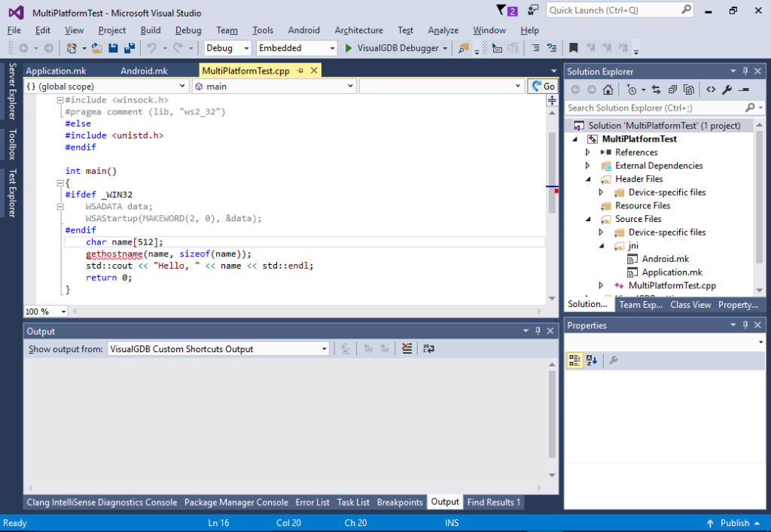Click the Properties wrench icon in Solution Explorer
The width and height of the screenshot is (771, 532).
tap(726, 89)
